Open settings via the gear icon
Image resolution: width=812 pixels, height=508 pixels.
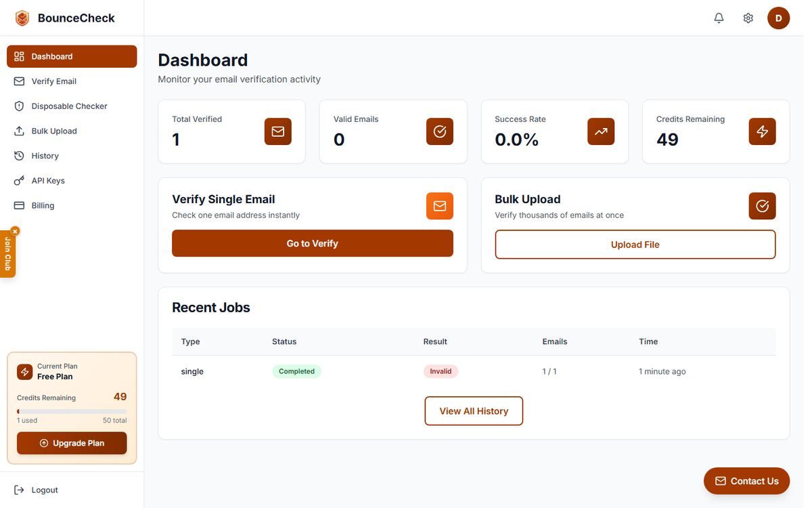pos(748,18)
